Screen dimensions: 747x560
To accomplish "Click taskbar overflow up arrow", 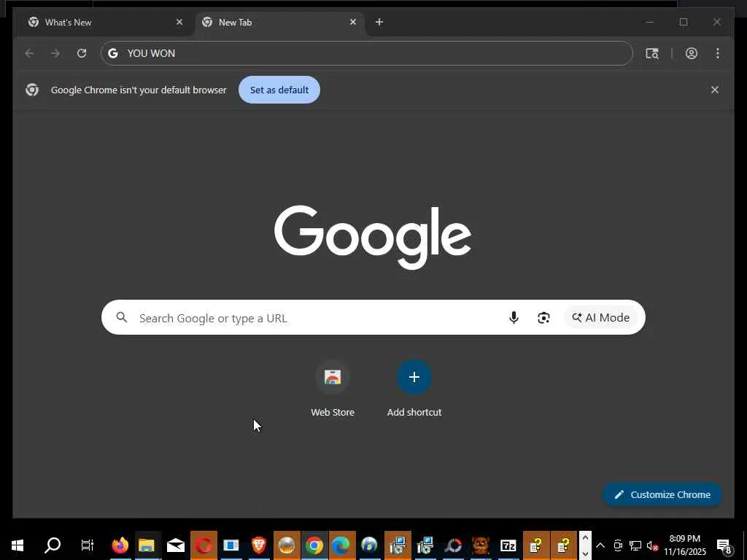I will point(586,537).
